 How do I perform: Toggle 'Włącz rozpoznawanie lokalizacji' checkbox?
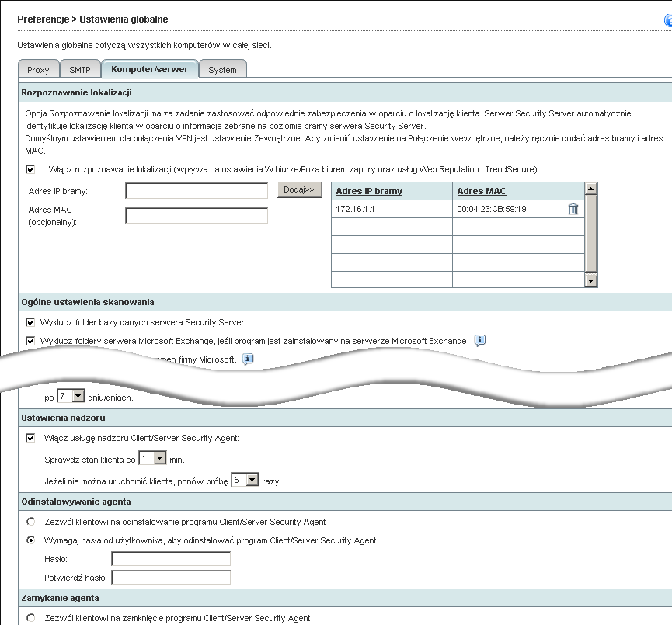[x=30, y=169]
